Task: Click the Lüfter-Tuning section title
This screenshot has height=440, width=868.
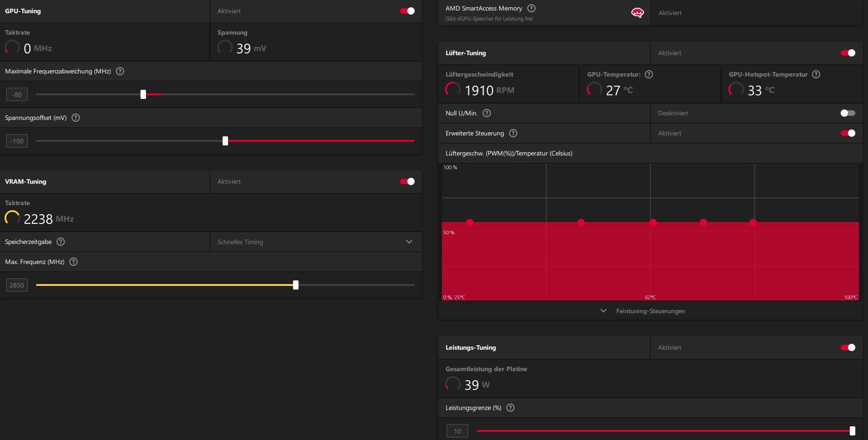Action: pos(466,53)
